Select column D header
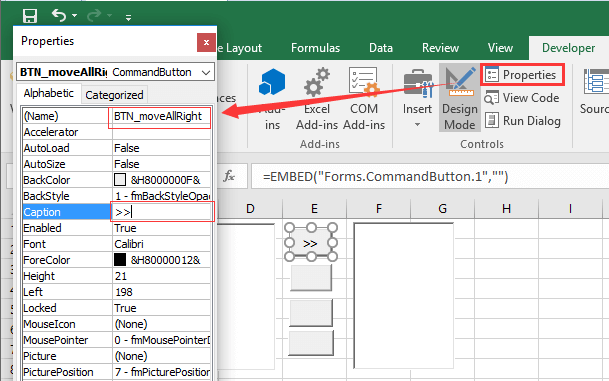This screenshot has height=381, width=609. [x=250, y=209]
